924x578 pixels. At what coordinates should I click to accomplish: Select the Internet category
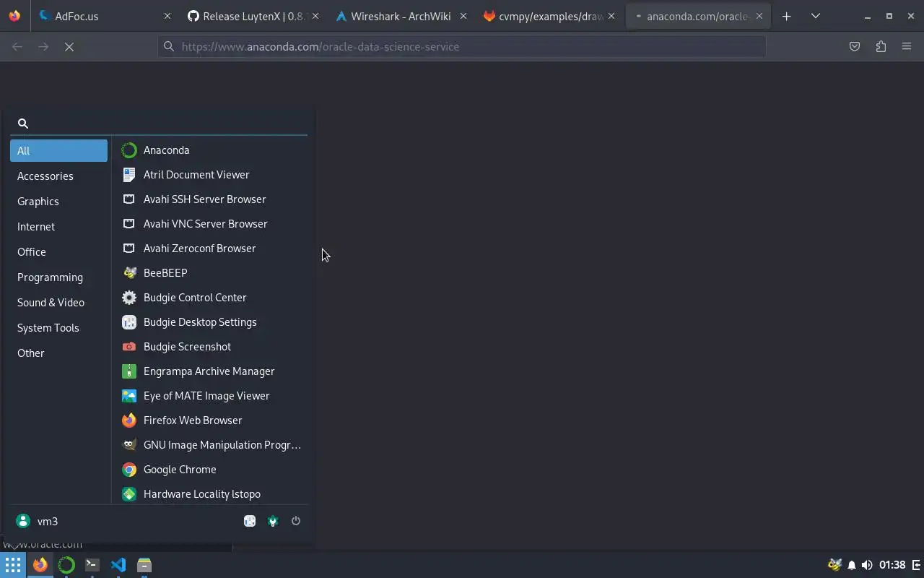coord(58,227)
